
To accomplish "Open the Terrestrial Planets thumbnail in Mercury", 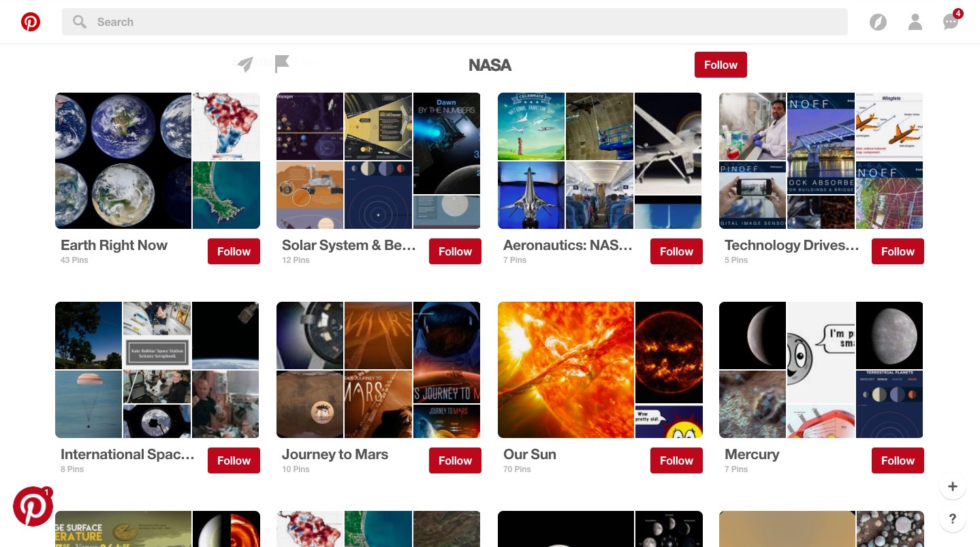I will tap(889, 404).
